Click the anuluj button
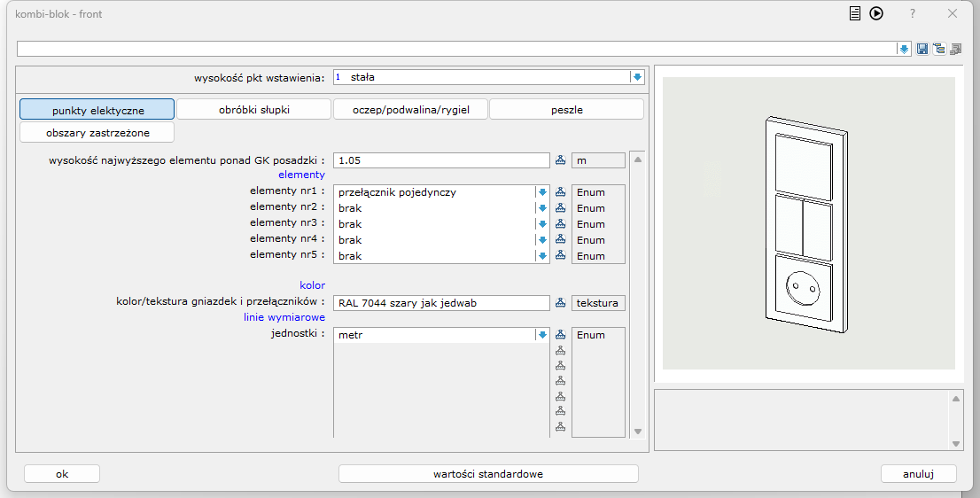This screenshot has width=980, height=498. point(918,474)
